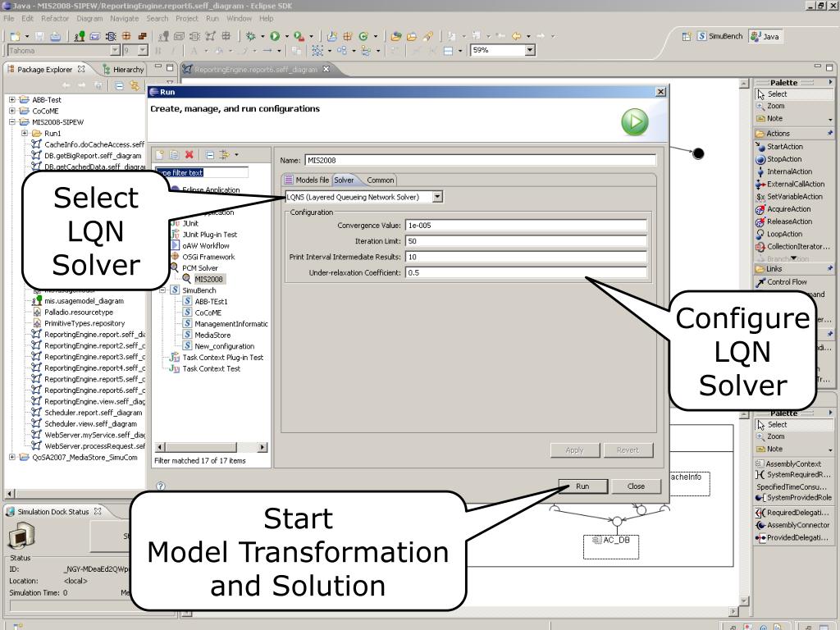Screen dimensions: 840x630
Task: Click the Print Interval Intermediate Results field
Action: pyautogui.click(x=526, y=257)
